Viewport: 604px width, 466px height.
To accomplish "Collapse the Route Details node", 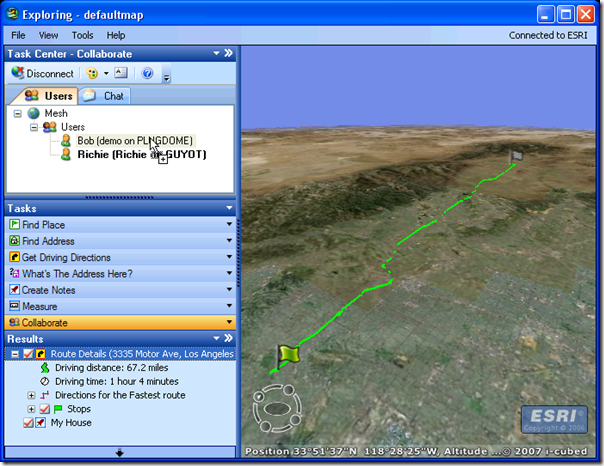I will [x=15, y=354].
